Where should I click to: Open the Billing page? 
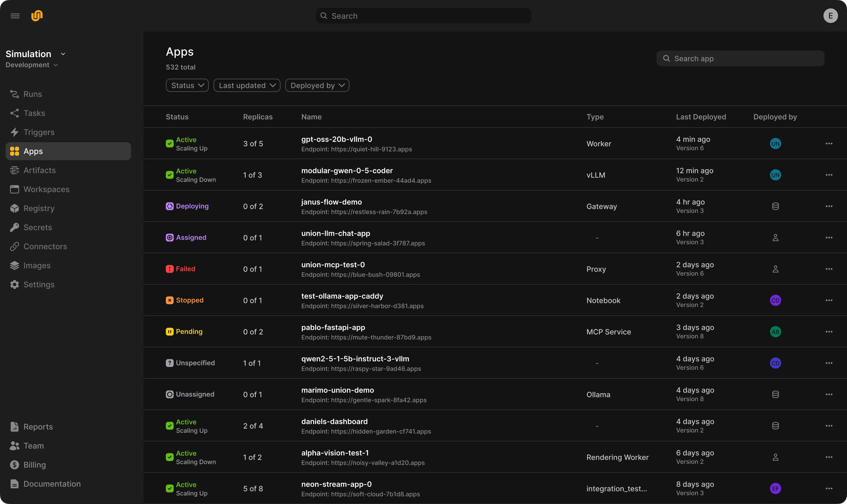[34, 465]
